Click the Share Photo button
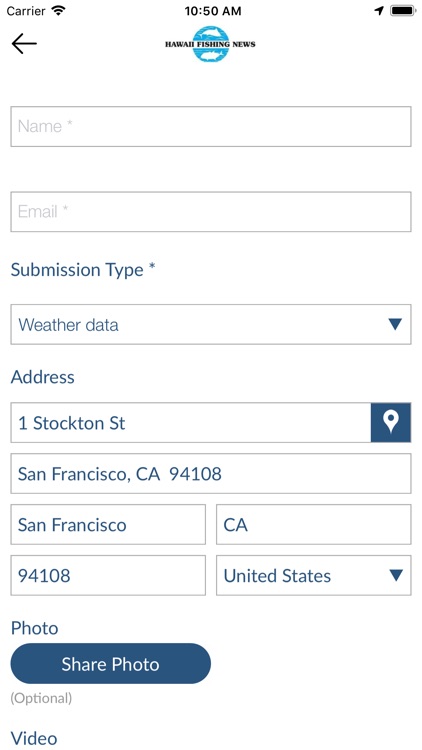 click(111, 663)
